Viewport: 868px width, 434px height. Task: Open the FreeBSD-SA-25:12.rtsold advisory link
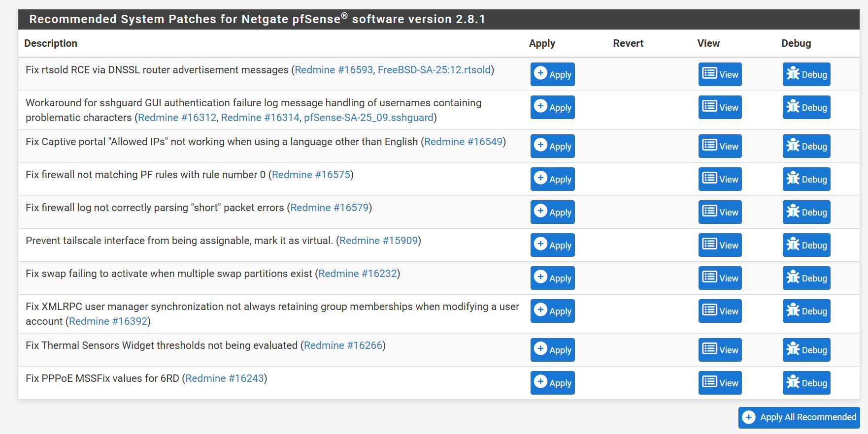tap(434, 70)
